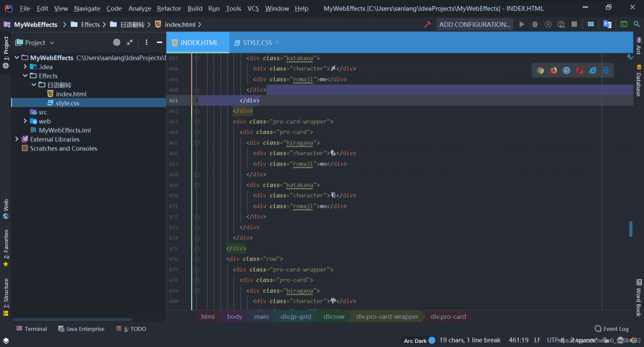Switch to the STYLE.CSS editor tab
644x347 pixels.
coord(257,43)
